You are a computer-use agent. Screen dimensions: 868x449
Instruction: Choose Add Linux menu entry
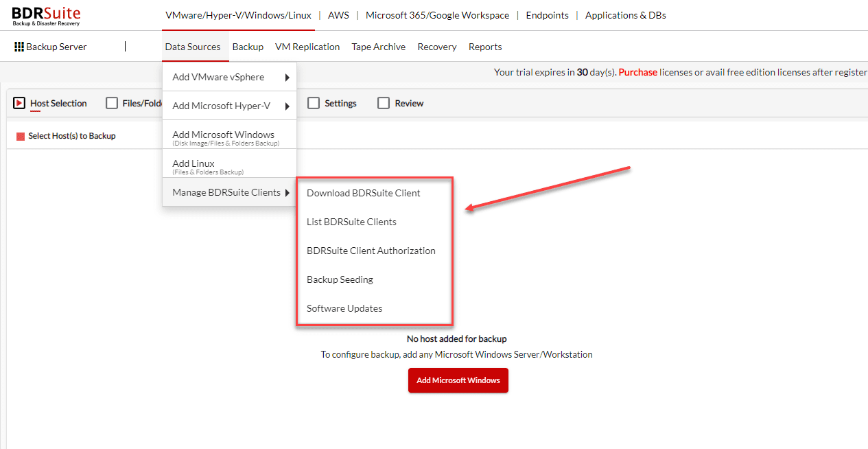[x=229, y=164]
